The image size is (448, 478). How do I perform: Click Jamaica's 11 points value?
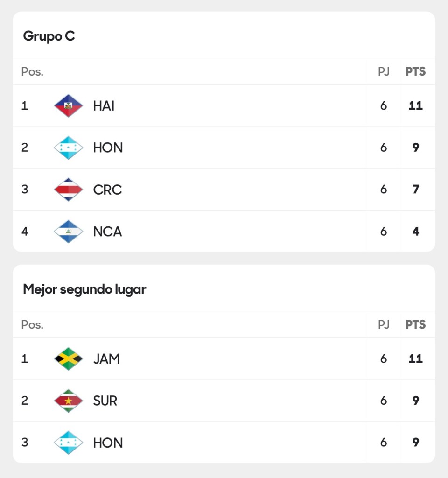415,359
